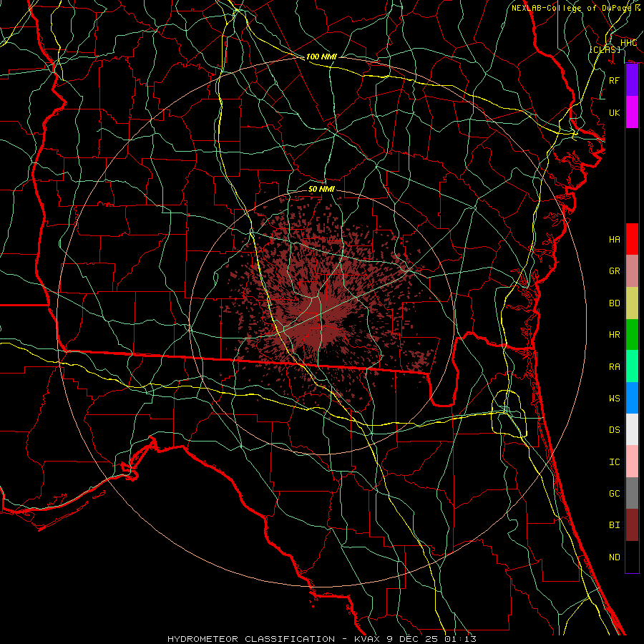Click the RF purple legend swatch
The image size is (644, 644).
(x=632, y=80)
